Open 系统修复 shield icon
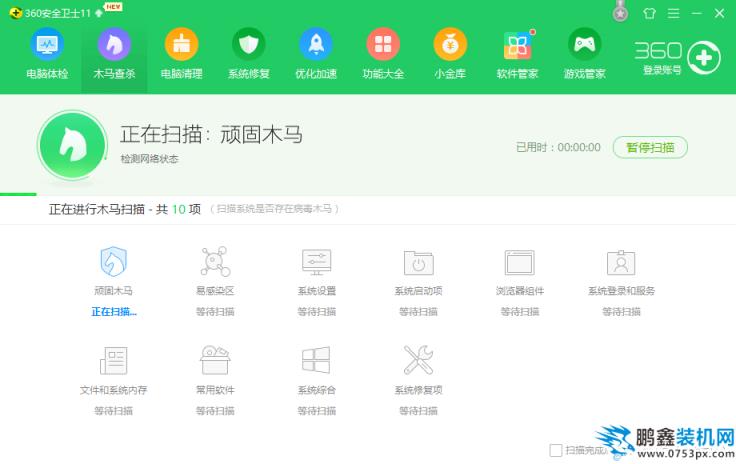Image resolution: width=736 pixels, height=464 pixels. click(248, 45)
